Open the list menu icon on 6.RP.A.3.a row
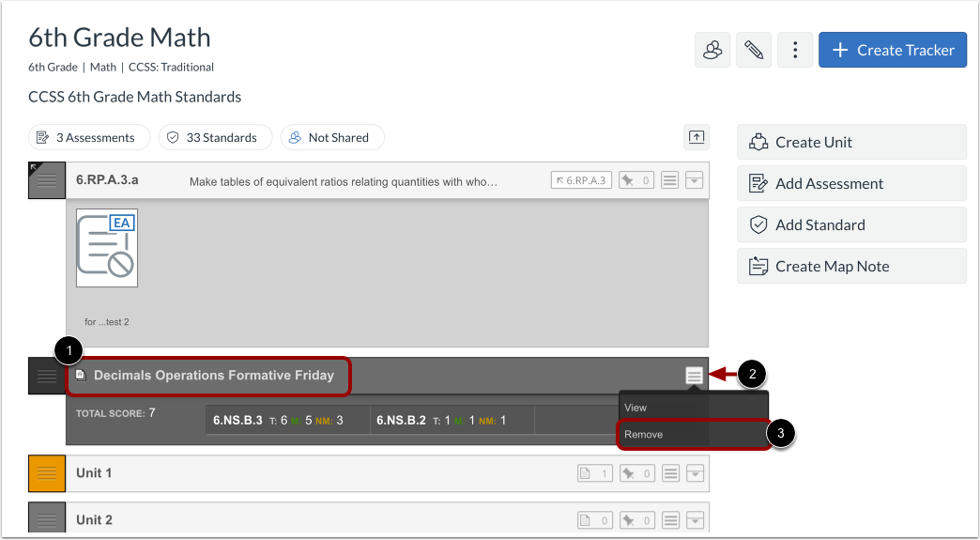 [670, 180]
